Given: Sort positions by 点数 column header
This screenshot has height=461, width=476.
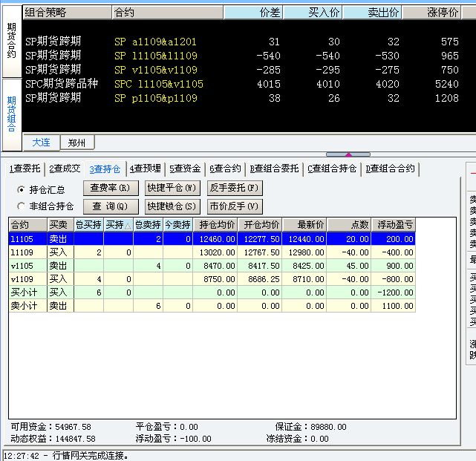Looking at the screenshot, I should coord(349,225).
